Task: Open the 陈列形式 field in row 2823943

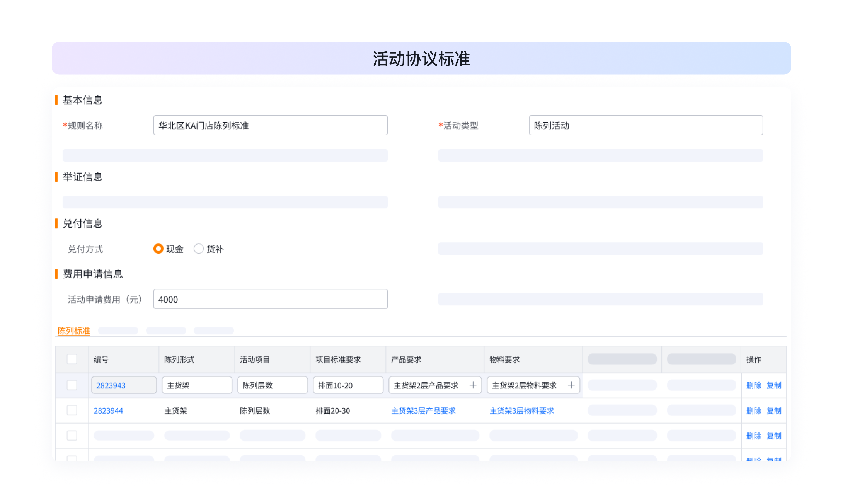Action: [197, 385]
